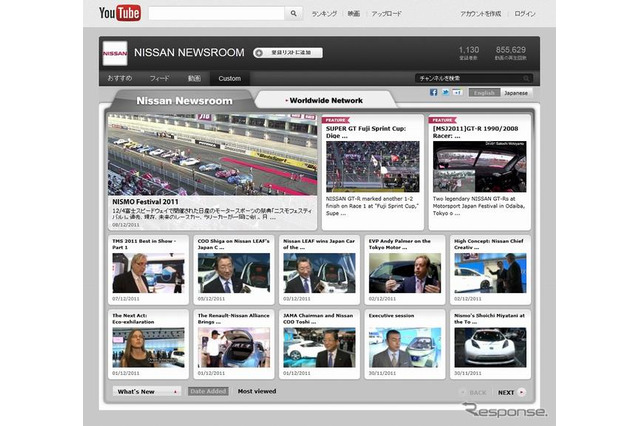Switch to 動画 tab

[x=194, y=78]
